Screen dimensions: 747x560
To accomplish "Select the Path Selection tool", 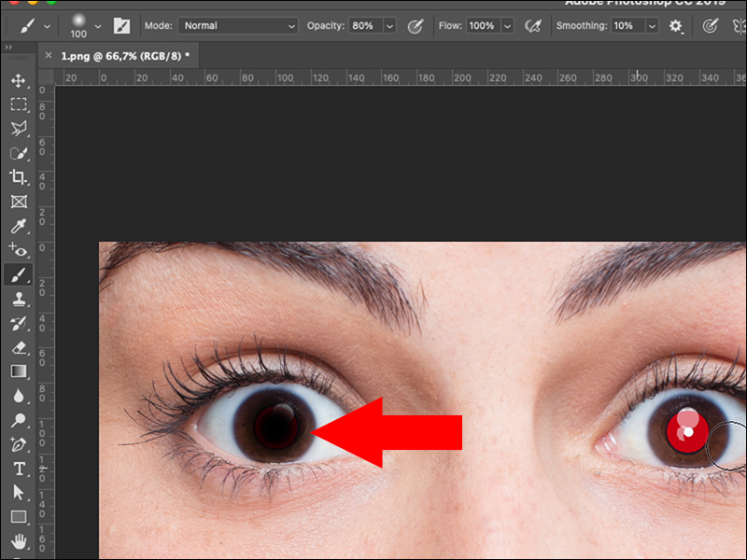I will (x=18, y=493).
